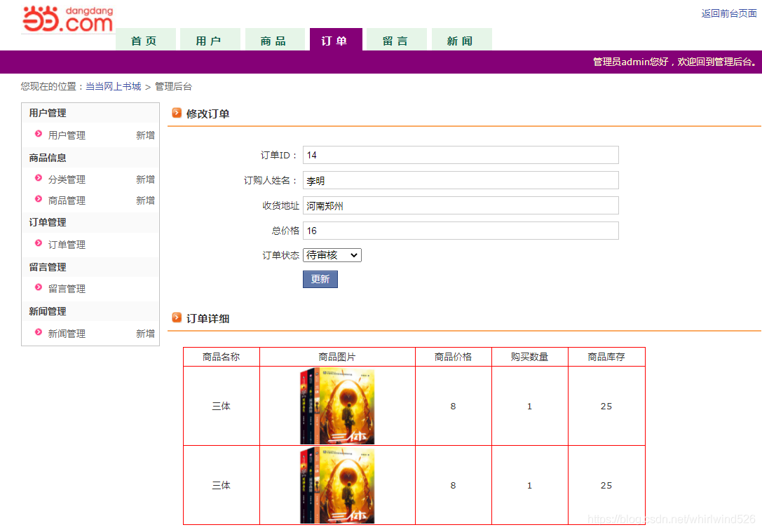762x532 pixels.
Task: Click the 商品信息 section heading
Action: coord(48,158)
